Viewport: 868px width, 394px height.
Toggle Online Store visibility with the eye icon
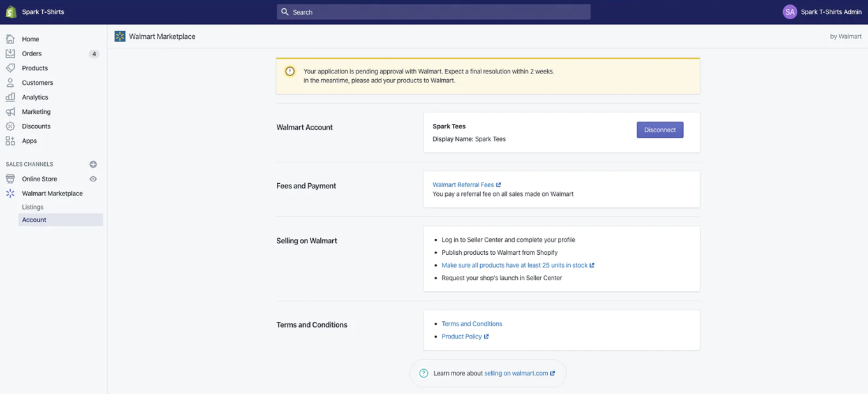(92, 179)
